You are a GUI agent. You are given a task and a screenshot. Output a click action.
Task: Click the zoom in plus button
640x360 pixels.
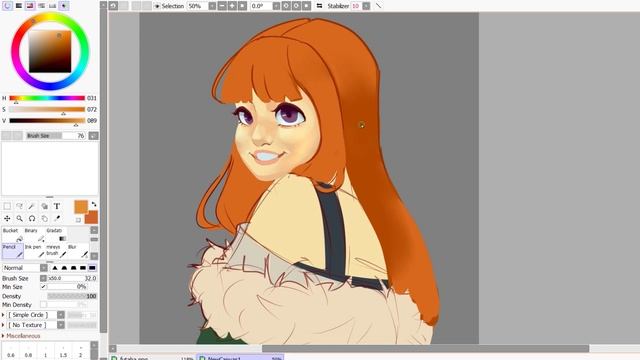pos(232,6)
